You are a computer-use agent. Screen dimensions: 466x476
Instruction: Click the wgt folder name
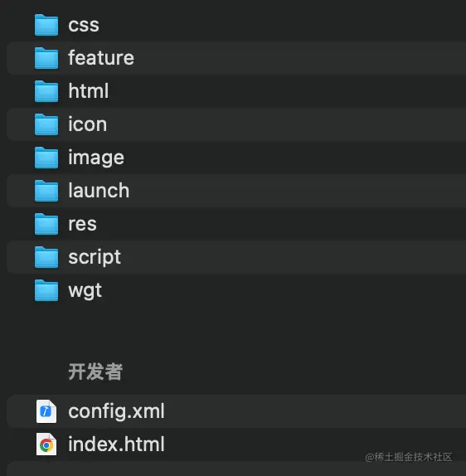point(85,291)
